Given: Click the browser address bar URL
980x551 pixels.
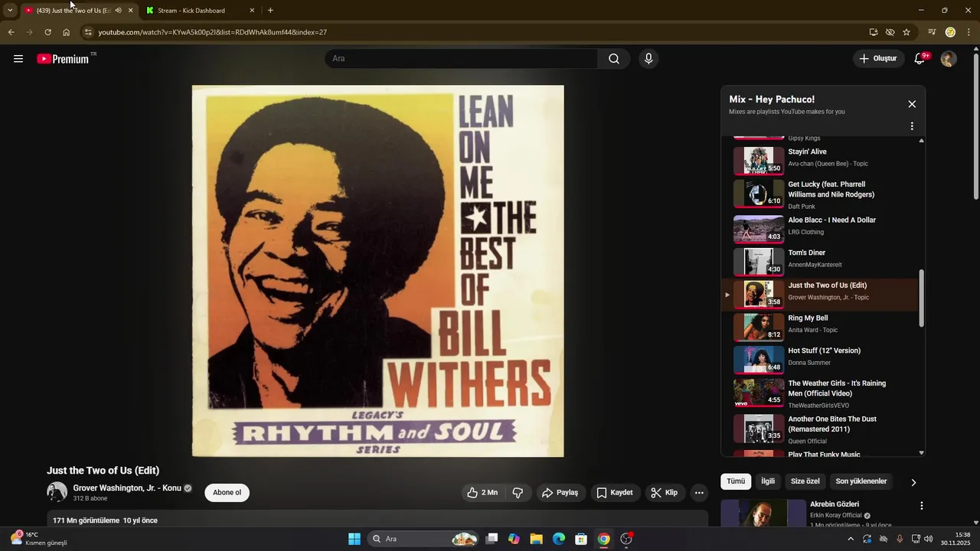Looking at the screenshot, I should pyautogui.click(x=213, y=32).
